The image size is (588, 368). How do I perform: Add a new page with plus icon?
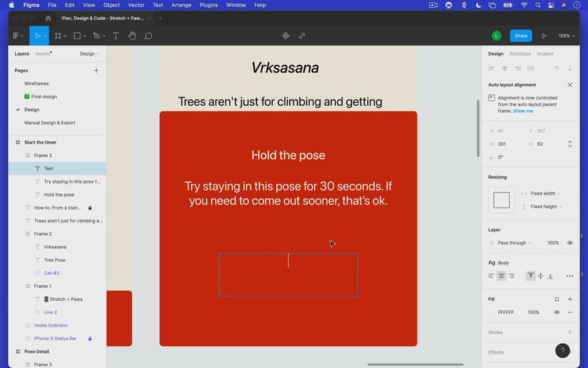[x=97, y=70]
